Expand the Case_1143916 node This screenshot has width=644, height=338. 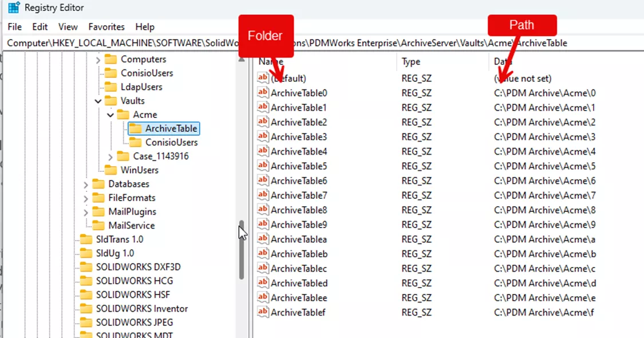[110, 156]
